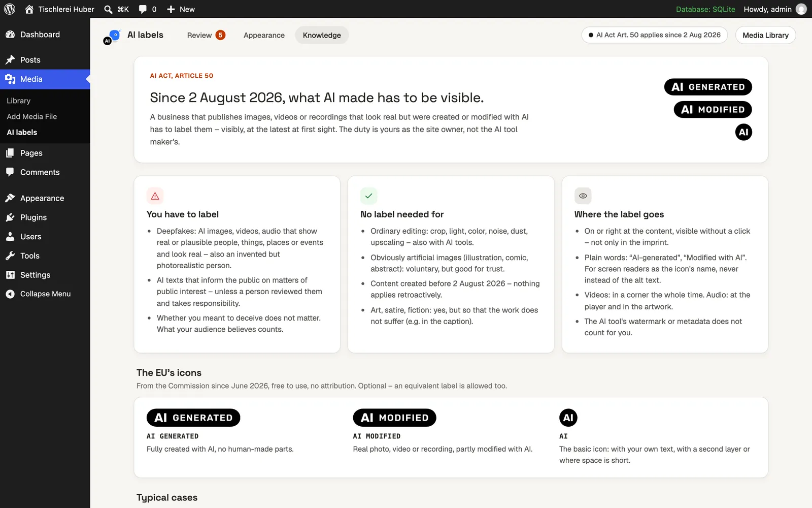Open the Library submenu item
812x508 pixels.
[19, 101]
